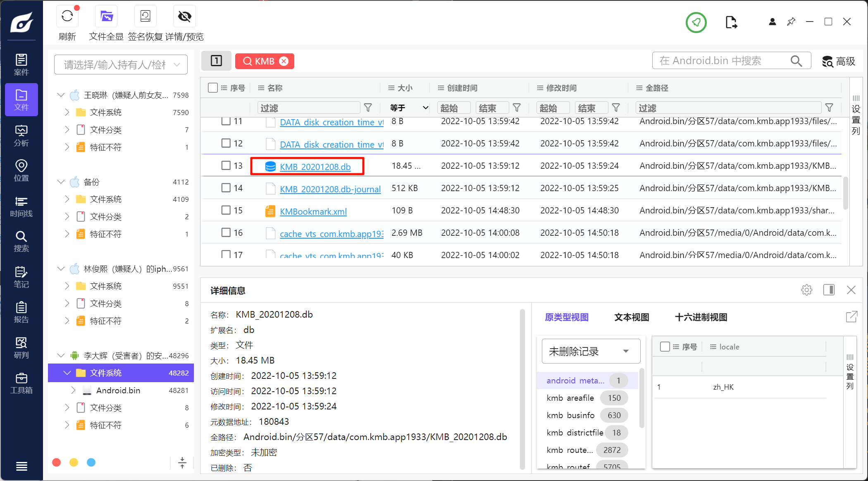Toggle 详情/预览 eye icon
This screenshot has height=481, width=868.
click(184, 17)
